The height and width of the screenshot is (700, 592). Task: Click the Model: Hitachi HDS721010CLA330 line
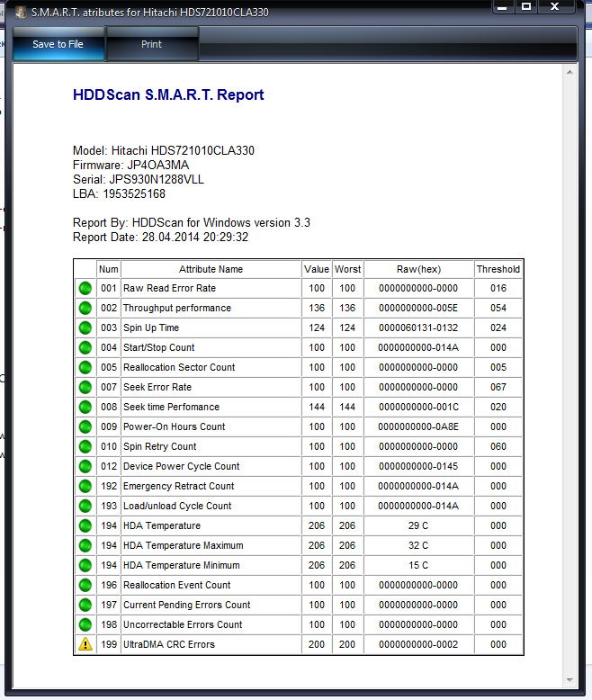pyautogui.click(x=164, y=150)
